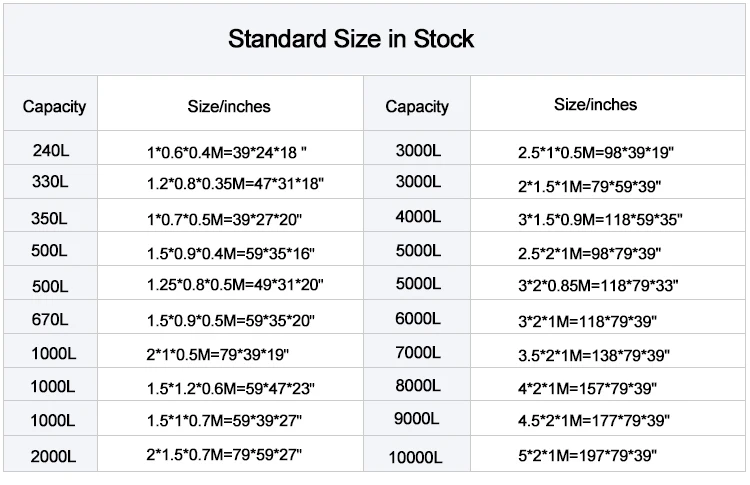Viewport: 750px width, 485px height.
Task: Click the "Standard Size in Stock" title
Action: tap(350, 40)
